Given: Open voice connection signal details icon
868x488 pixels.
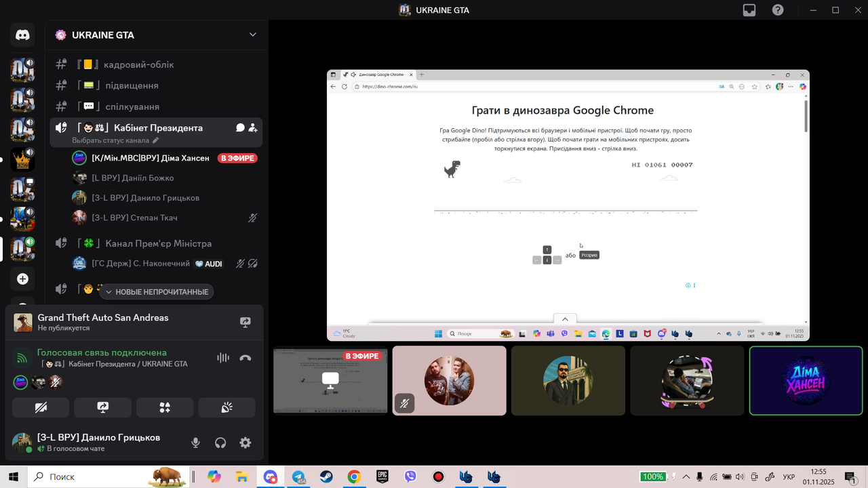Looking at the screenshot, I should pyautogui.click(x=22, y=358).
